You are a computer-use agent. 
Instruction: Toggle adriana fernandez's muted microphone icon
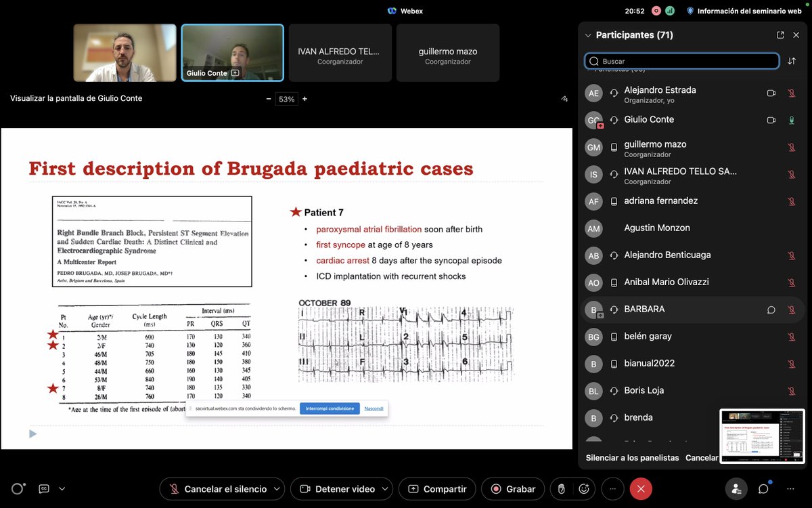coord(792,201)
